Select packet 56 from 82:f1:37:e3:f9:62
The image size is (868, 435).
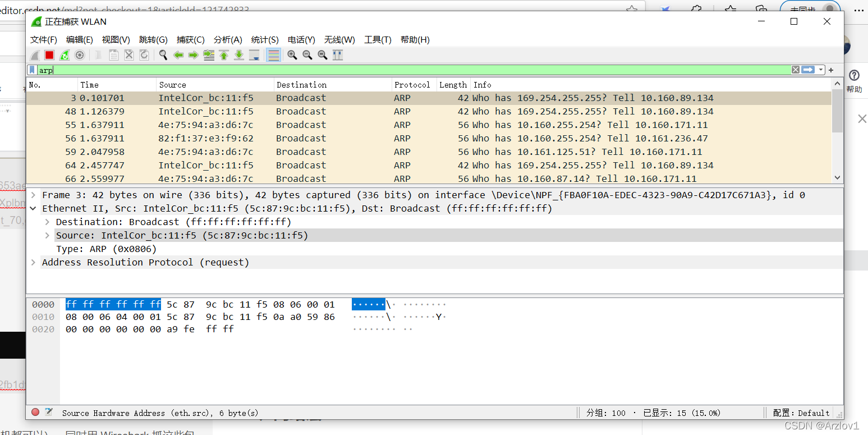429,138
